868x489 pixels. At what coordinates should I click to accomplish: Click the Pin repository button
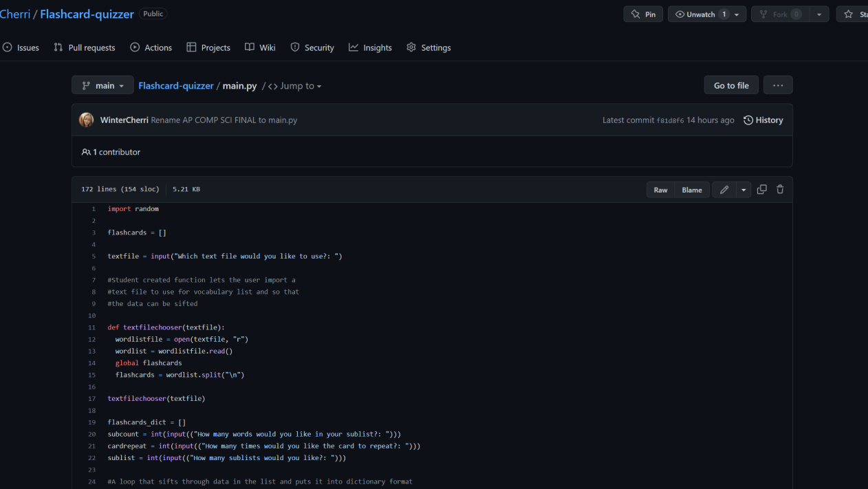(x=643, y=14)
